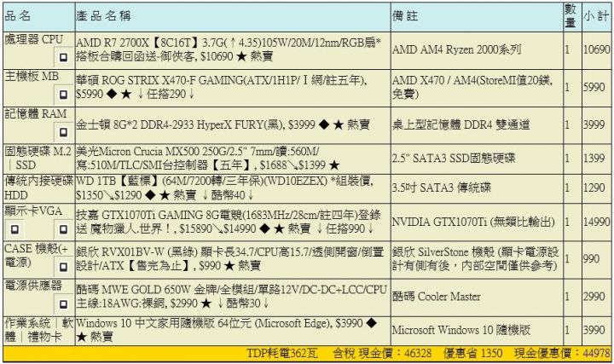Screen dimensions: 614x364
Task: Click the 傳統內接硬碟 HDD category label
Action: (x=38, y=188)
